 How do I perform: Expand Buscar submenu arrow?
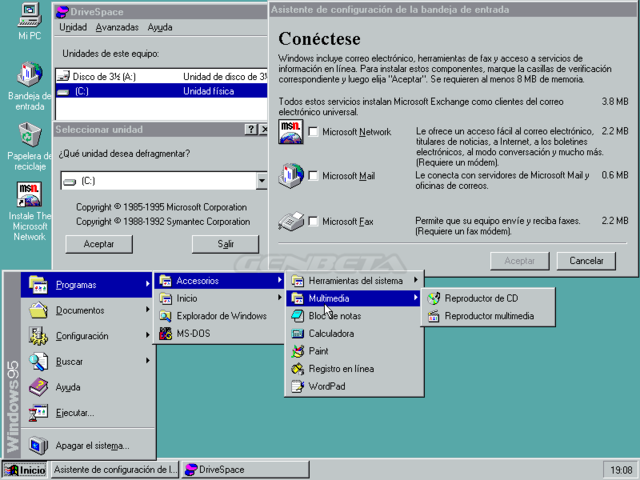(x=148, y=361)
